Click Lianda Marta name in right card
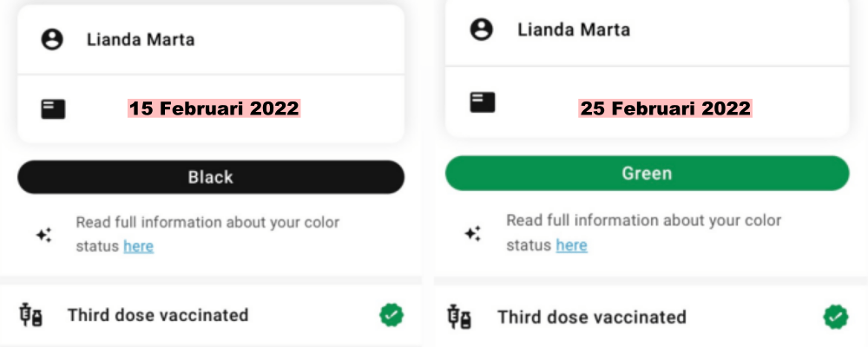Viewport: 868px width, 347px height. (x=574, y=29)
